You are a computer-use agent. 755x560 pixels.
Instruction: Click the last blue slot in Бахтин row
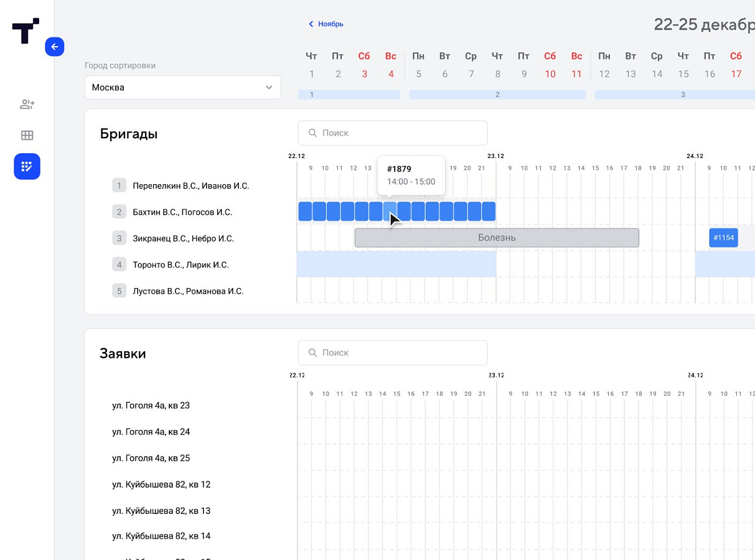coord(489,212)
